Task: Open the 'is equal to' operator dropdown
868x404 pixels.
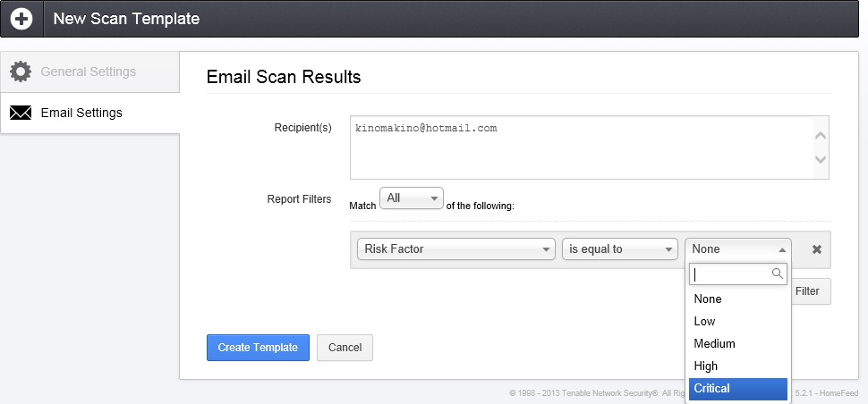Action: (x=619, y=249)
